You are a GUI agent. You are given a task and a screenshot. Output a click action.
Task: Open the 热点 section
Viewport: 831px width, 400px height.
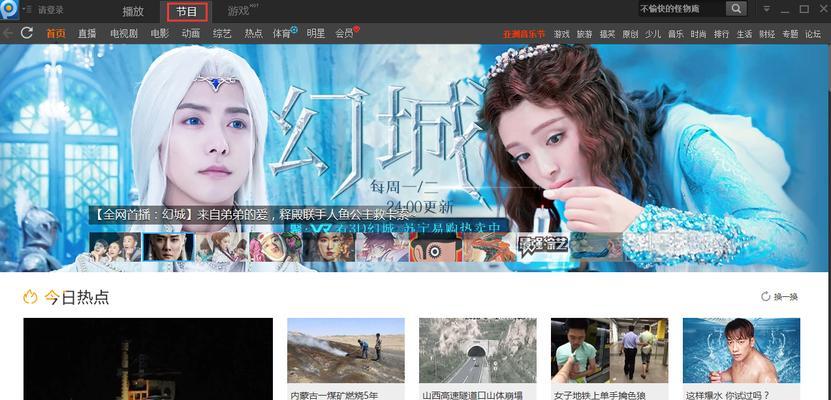pyautogui.click(x=253, y=33)
